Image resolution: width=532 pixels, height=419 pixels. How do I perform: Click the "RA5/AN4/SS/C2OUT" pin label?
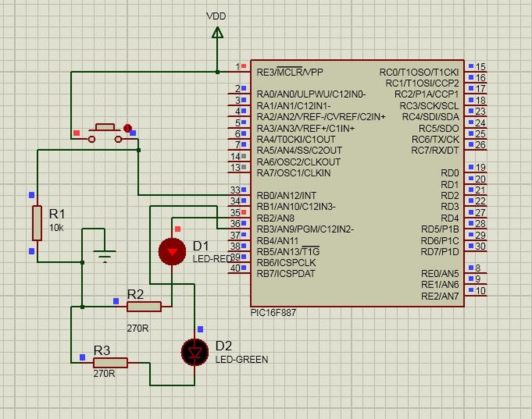(299, 150)
